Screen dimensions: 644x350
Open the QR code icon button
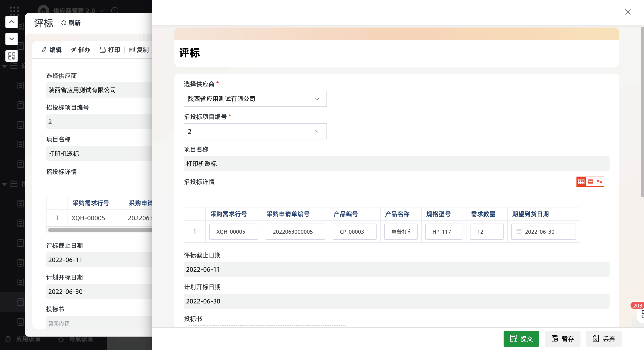click(11, 55)
